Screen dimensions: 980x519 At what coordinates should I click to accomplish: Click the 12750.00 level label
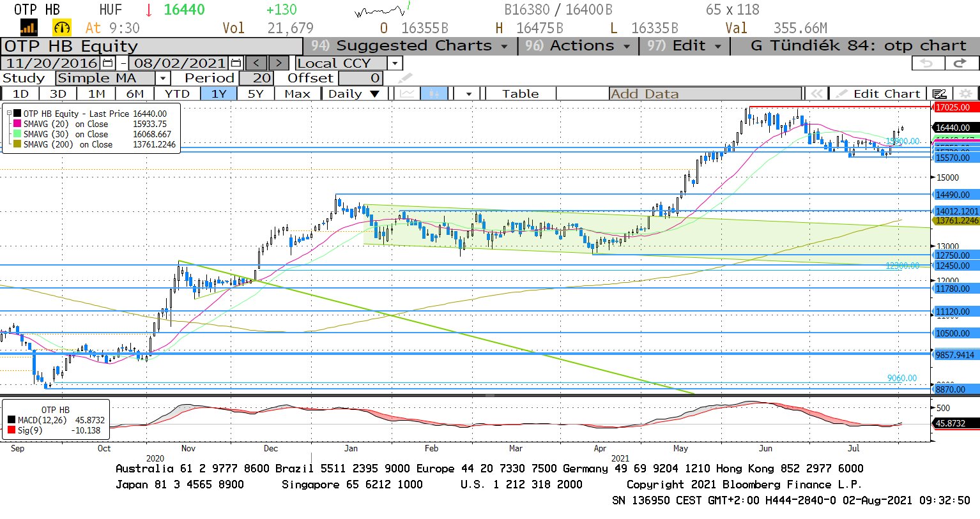tap(955, 255)
